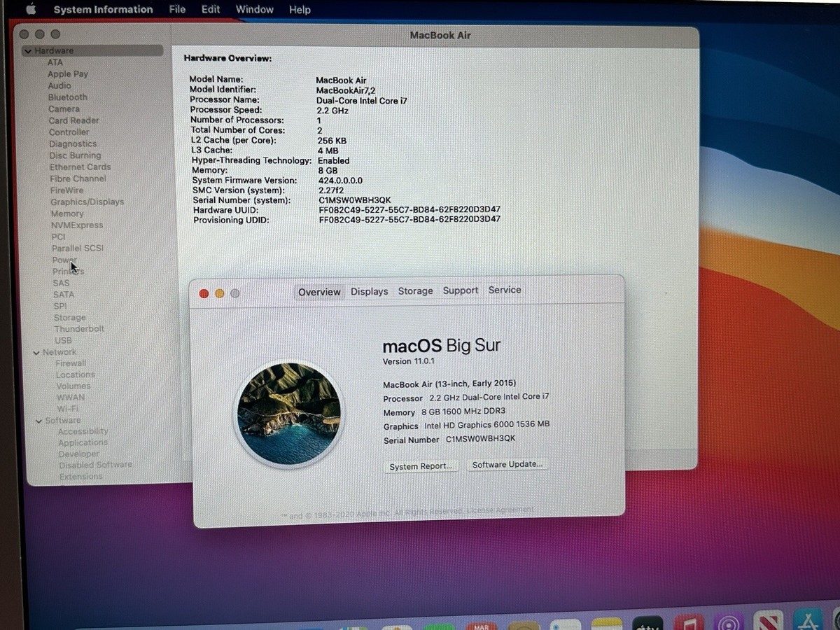Screen dimensions: 840x630
Task: Click the System Report button
Action: pyautogui.click(x=420, y=465)
